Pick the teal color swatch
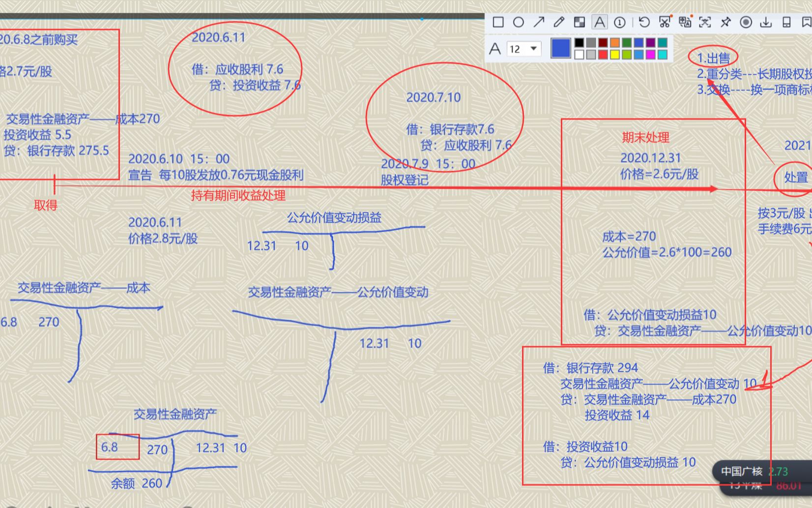 (662, 43)
